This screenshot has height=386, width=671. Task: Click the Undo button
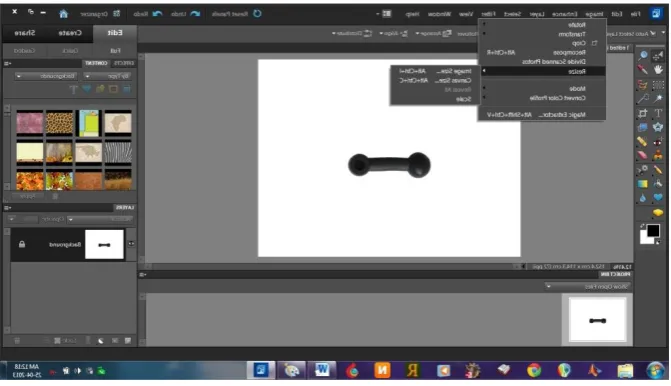coord(185,14)
